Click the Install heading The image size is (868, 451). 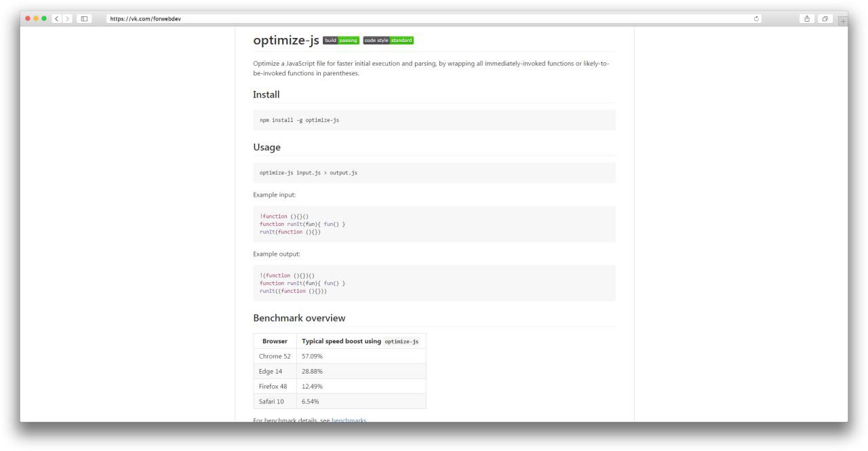click(x=267, y=94)
